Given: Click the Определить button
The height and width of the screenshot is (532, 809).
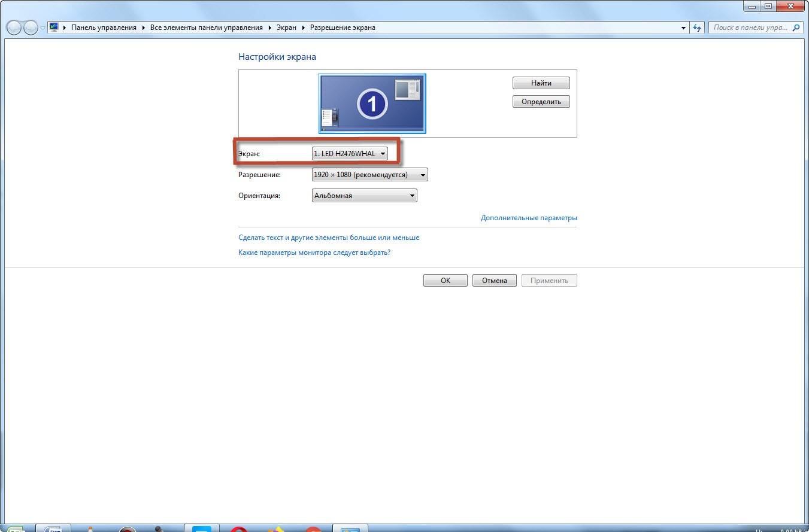Looking at the screenshot, I should (541, 102).
